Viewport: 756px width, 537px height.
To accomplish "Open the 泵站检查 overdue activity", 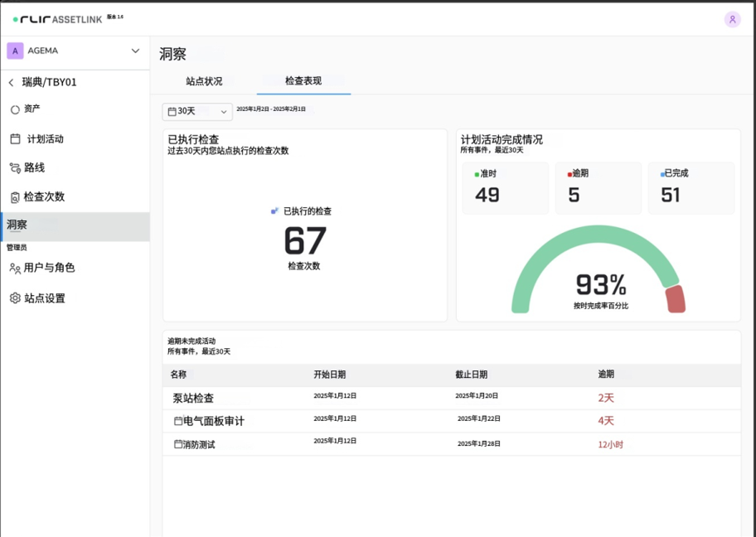I will (x=193, y=397).
